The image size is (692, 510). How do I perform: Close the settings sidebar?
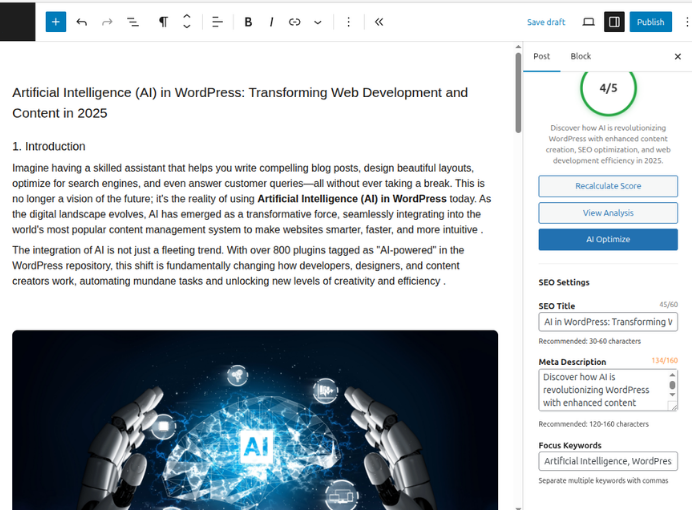[678, 56]
